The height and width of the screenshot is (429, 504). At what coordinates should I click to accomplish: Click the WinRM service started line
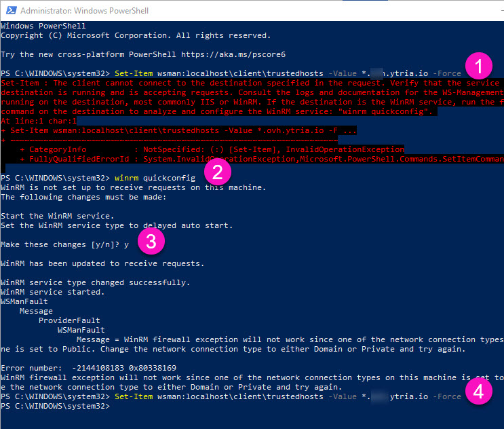(x=53, y=292)
